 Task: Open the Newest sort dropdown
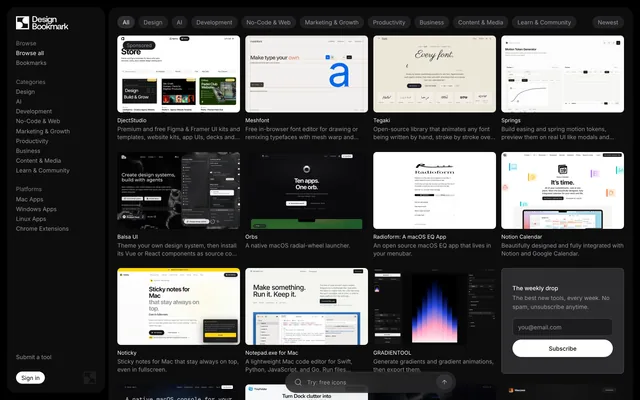pyautogui.click(x=608, y=22)
